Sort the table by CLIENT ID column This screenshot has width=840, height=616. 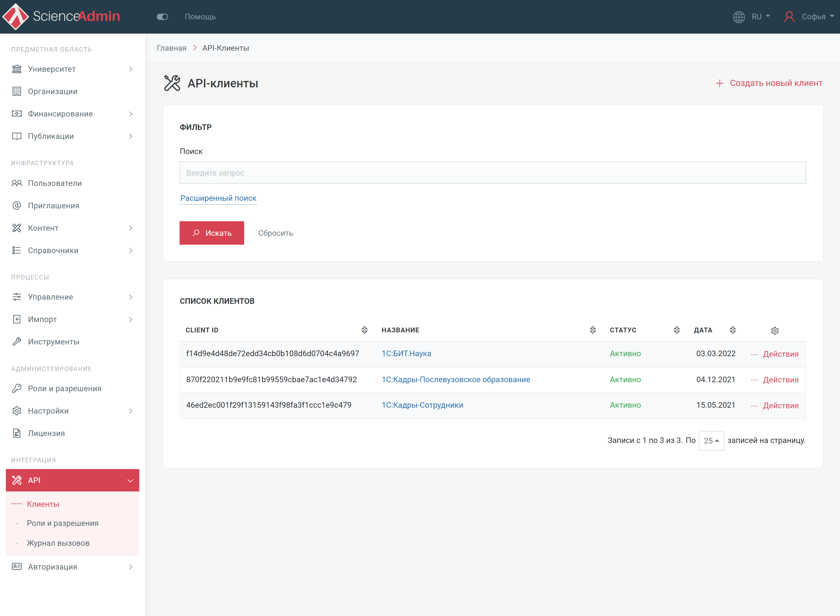pos(364,330)
